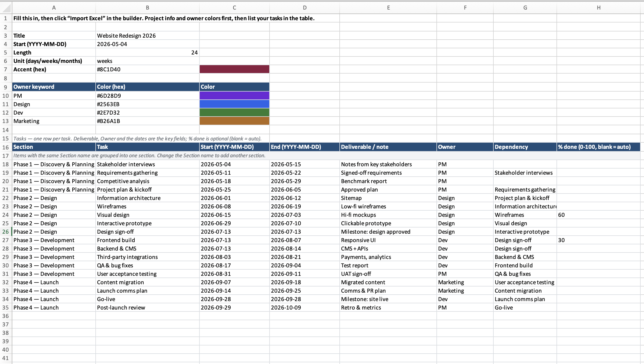The width and height of the screenshot is (644, 364).
Task: Select the start date cell '2026-05-04' in row 4
Action: click(148, 44)
